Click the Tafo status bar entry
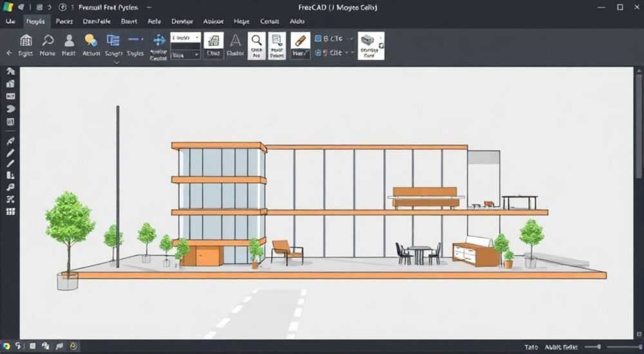 531,348
